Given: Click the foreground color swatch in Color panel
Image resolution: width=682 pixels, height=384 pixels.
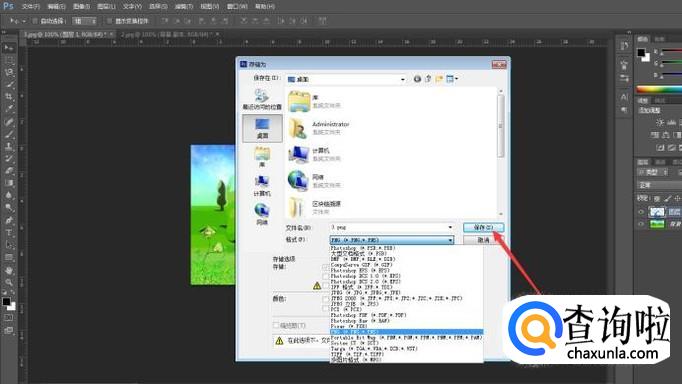Looking at the screenshot, I should click(x=641, y=53).
